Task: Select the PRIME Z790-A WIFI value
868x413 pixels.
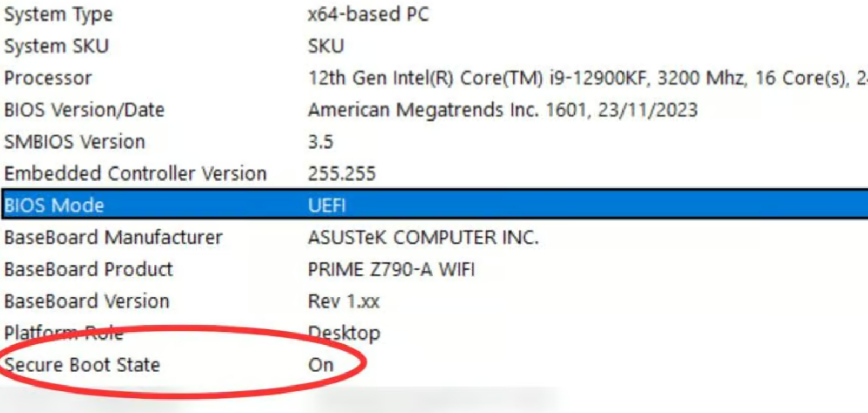Action: [391, 269]
